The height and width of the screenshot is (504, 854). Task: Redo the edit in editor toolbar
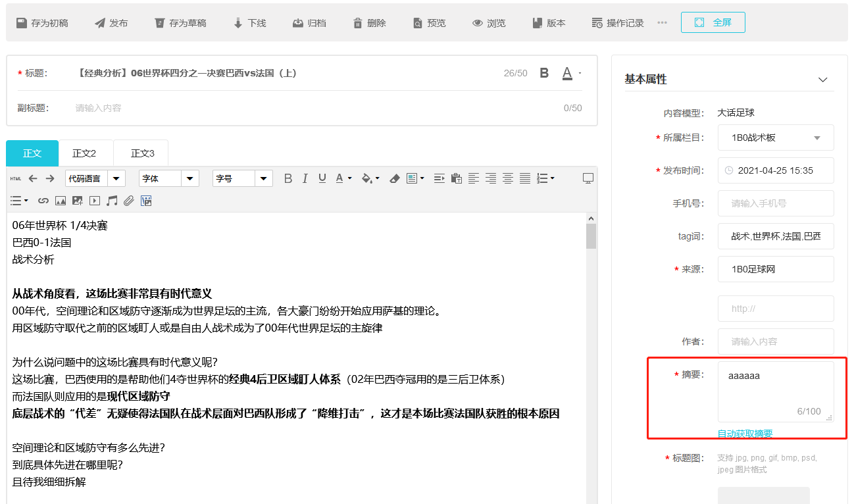click(x=50, y=178)
